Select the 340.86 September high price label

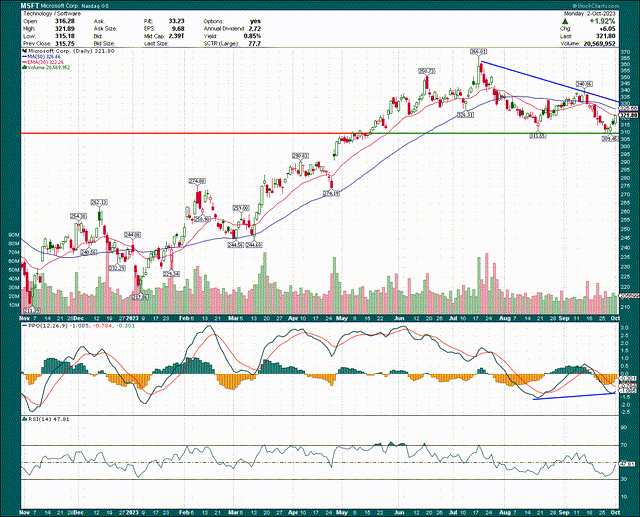coord(584,84)
